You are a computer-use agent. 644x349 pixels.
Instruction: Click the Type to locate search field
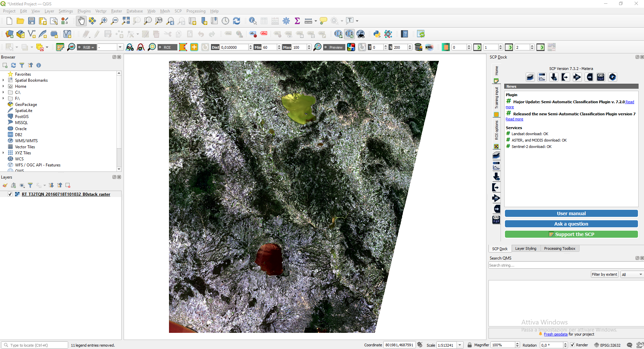(x=35, y=345)
